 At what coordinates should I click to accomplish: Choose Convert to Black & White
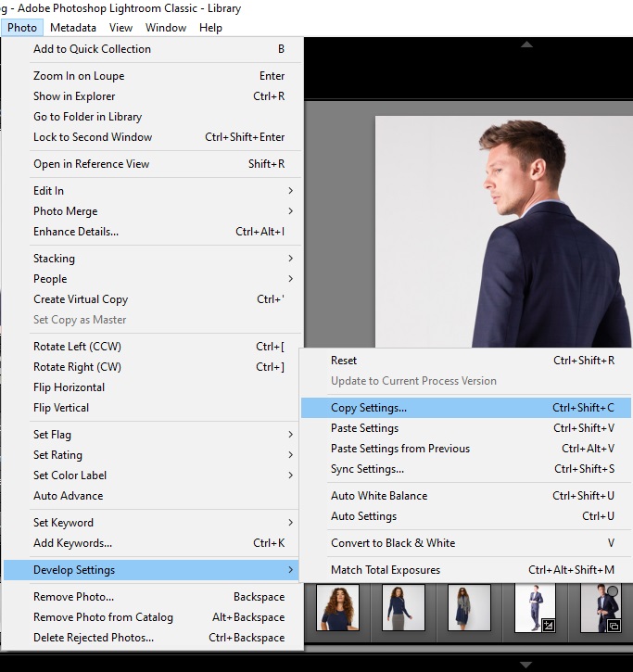[466, 543]
